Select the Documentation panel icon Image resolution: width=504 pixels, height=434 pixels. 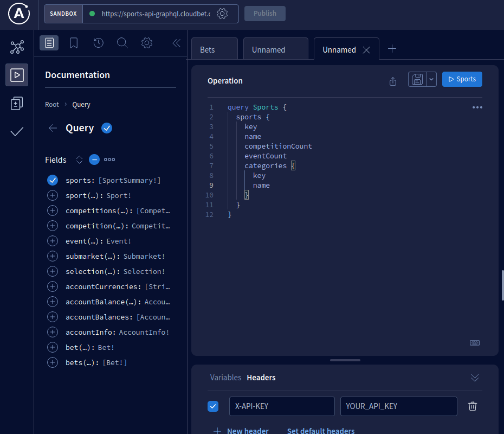pos(49,43)
